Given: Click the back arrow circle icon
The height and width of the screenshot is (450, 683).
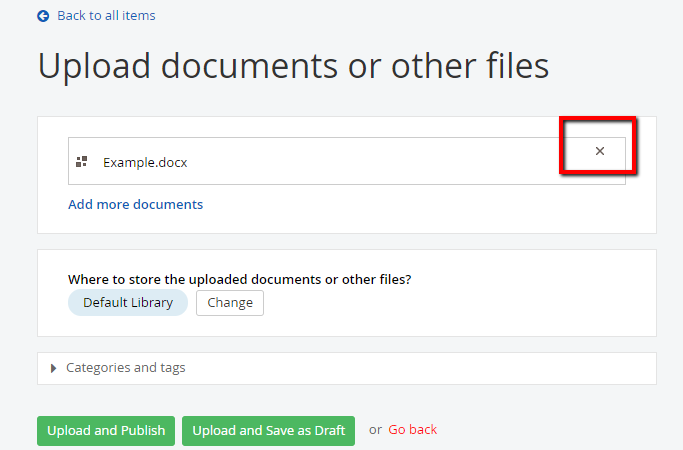Looking at the screenshot, I should 43,16.
